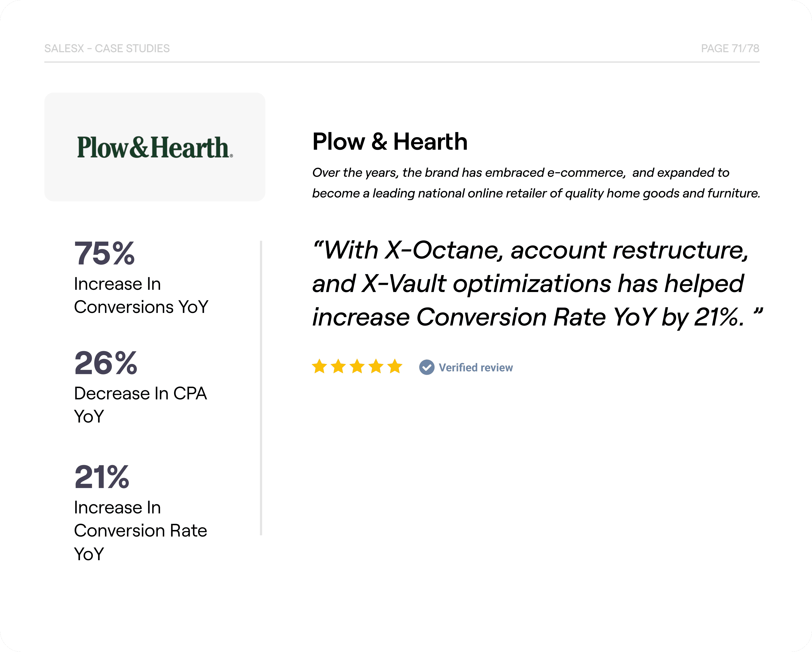Click the vertical divider beside the stats

261,388
